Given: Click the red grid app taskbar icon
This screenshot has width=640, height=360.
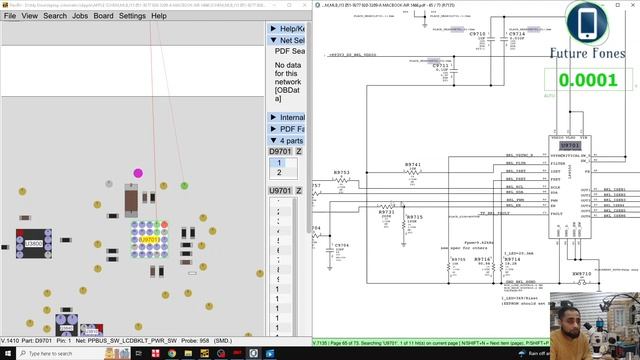Looking at the screenshot, I should pyautogui.click(x=156, y=353).
